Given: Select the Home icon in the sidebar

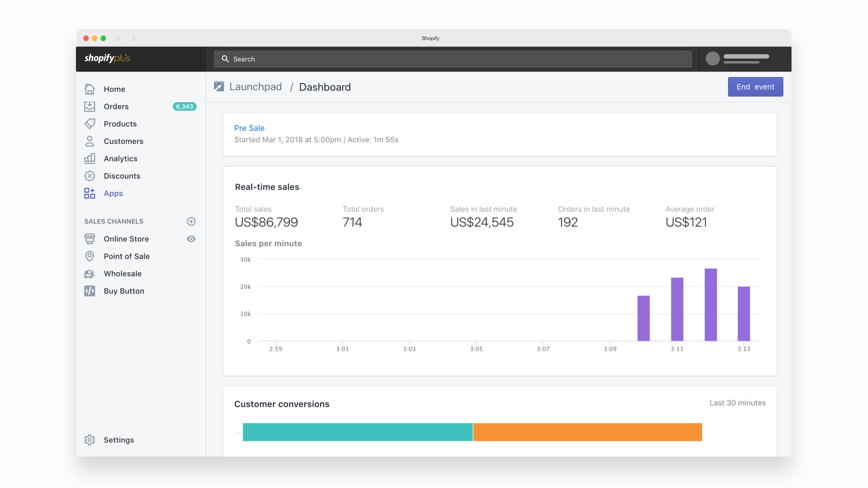Looking at the screenshot, I should [x=90, y=88].
